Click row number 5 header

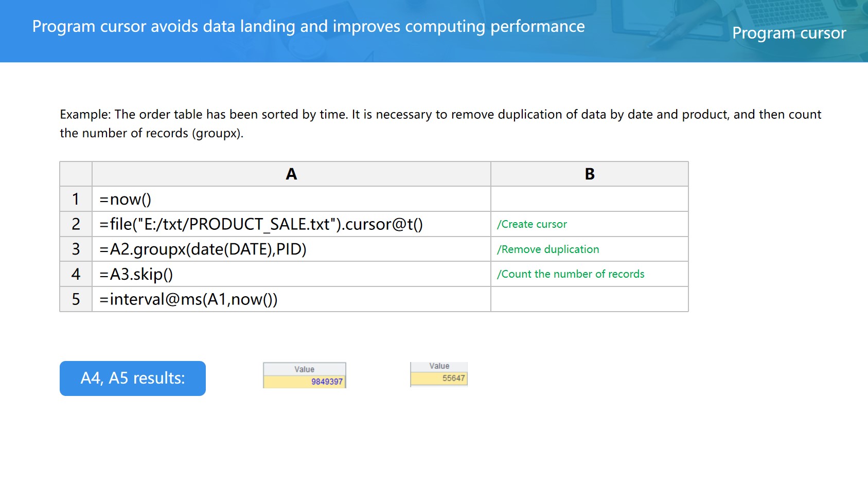(76, 299)
